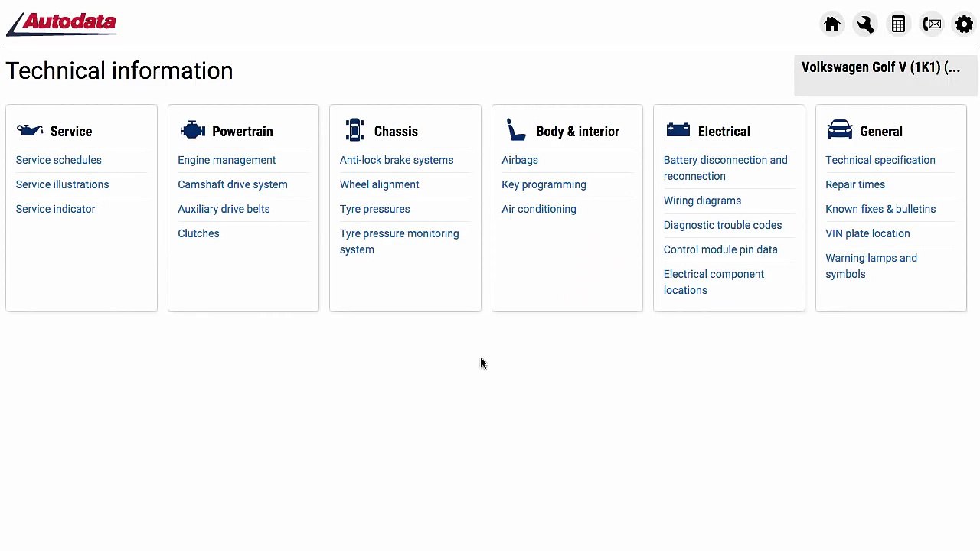Screen dimensions: 980x551
Task: Click the seat Body & interior icon
Action: [x=516, y=131]
